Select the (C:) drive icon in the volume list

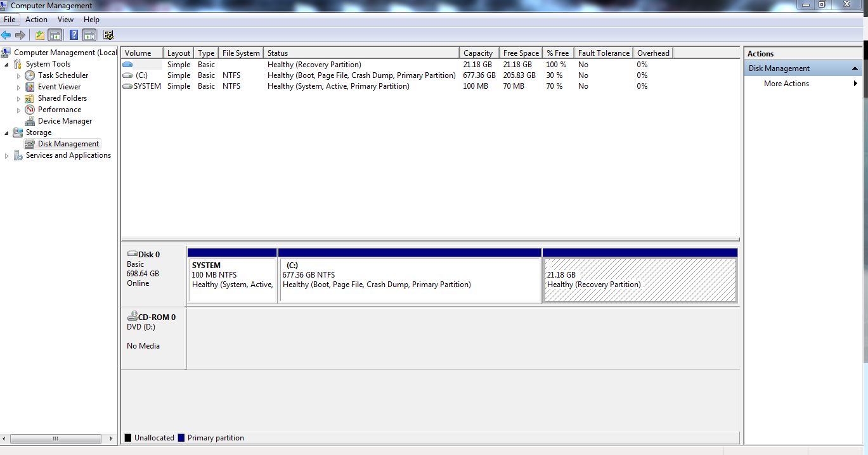pos(127,75)
